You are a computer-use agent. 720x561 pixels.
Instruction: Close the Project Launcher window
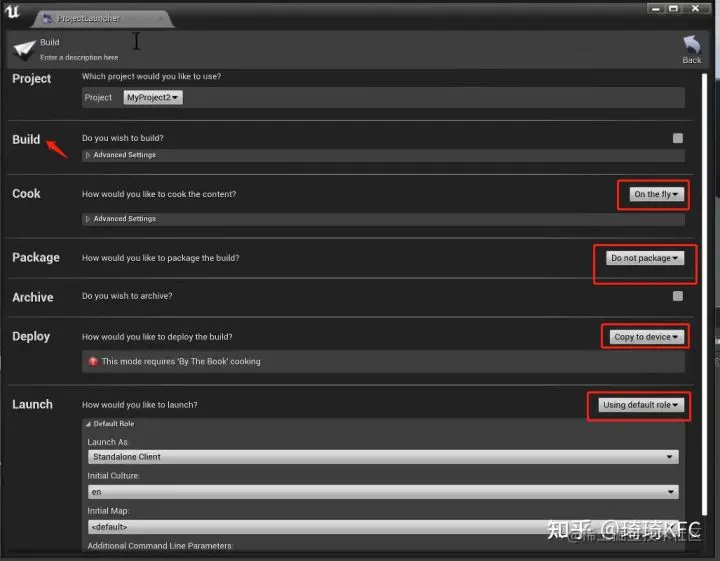[695, 8]
